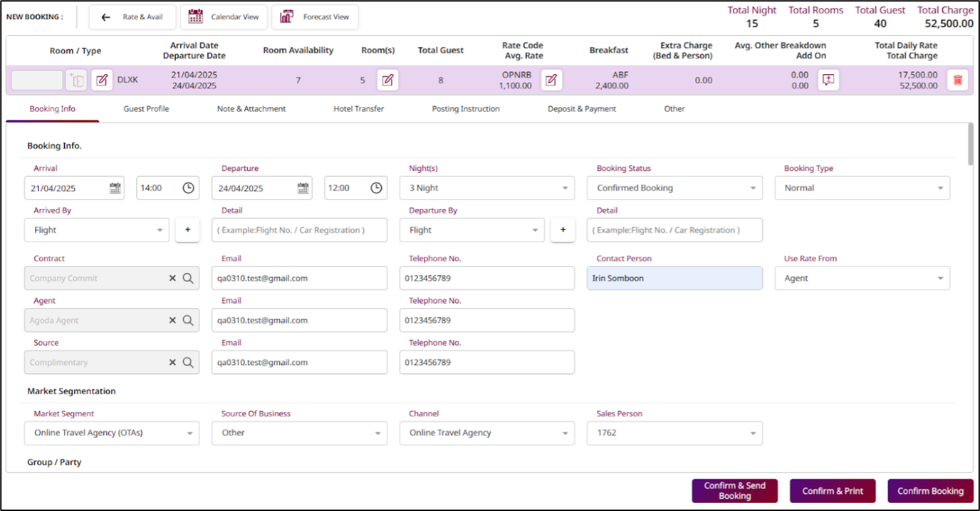Clear the Agoda Agent field with X
The image size is (980, 511).
(172, 321)
